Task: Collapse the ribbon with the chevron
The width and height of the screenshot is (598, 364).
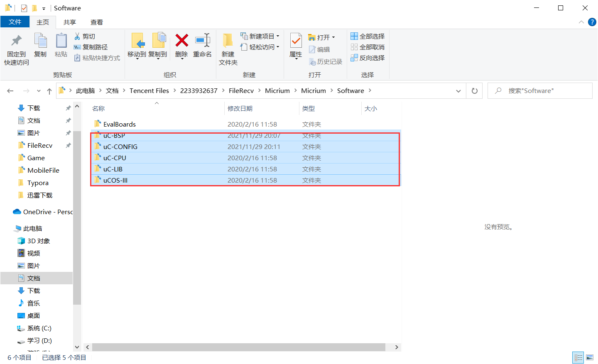Action: tap(581, 22)
